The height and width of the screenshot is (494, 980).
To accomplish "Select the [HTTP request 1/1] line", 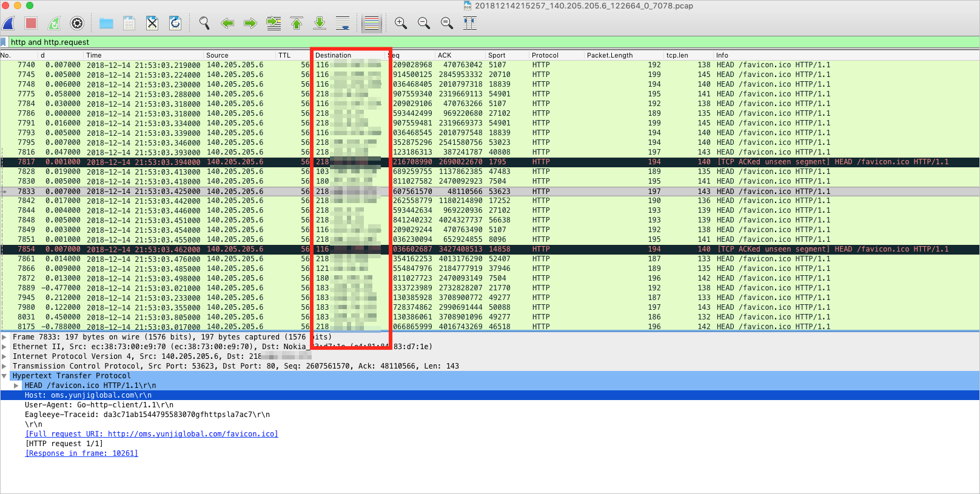I will (x=490, y=444).
